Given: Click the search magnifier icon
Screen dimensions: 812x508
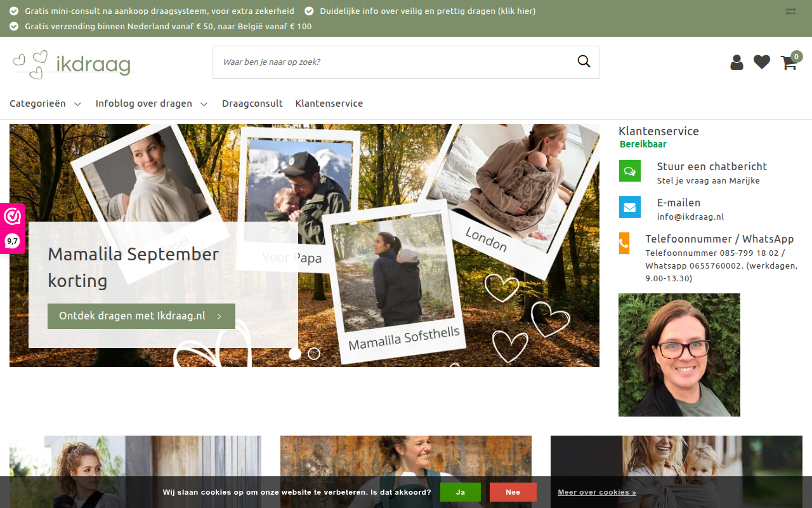Looking at the screenshot, I should click(x=584, y=62).
